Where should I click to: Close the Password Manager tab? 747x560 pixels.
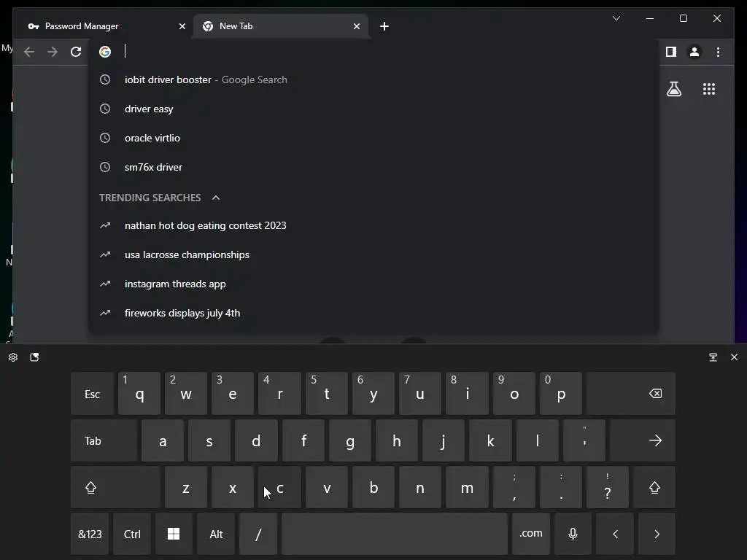(182, 26)
